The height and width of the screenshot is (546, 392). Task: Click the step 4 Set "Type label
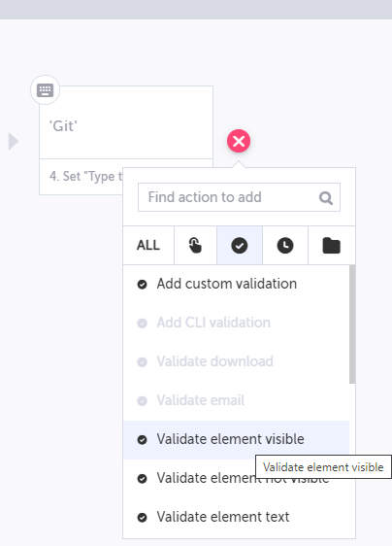point(86,177)
